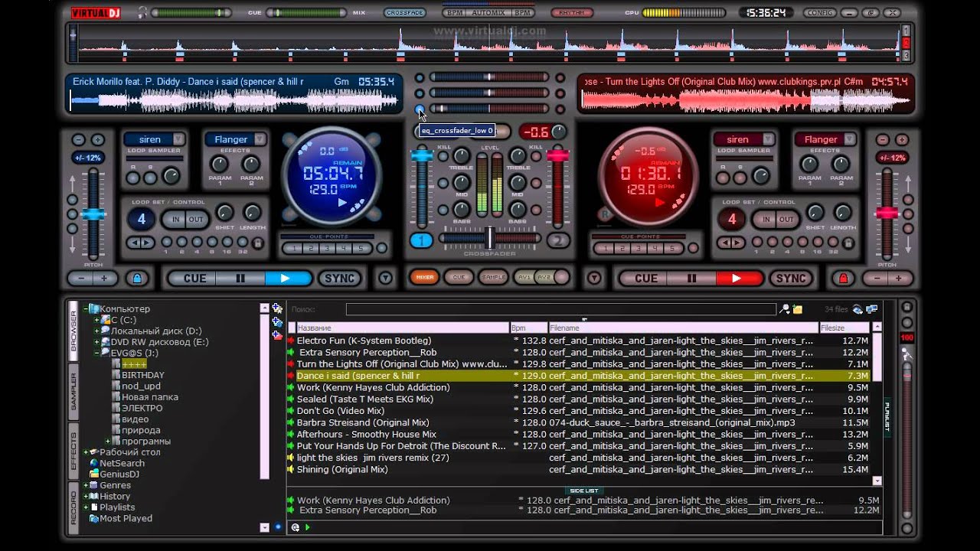980x551 pixels.
Task: Collapse the EVG@S (J:) drive node
Action: 96,354
